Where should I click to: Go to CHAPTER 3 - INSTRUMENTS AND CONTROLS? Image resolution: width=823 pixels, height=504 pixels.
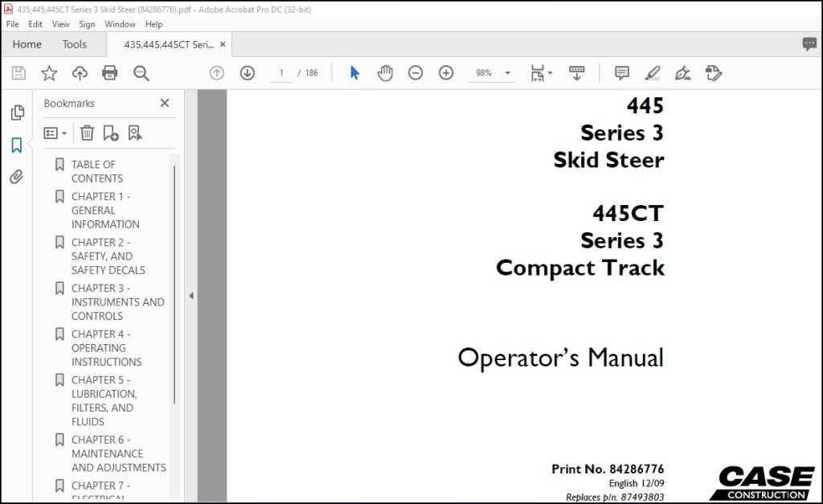[x=117, y=302]
